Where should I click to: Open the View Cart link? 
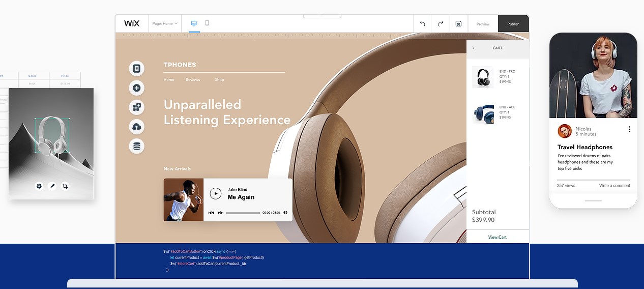[497, 237]
